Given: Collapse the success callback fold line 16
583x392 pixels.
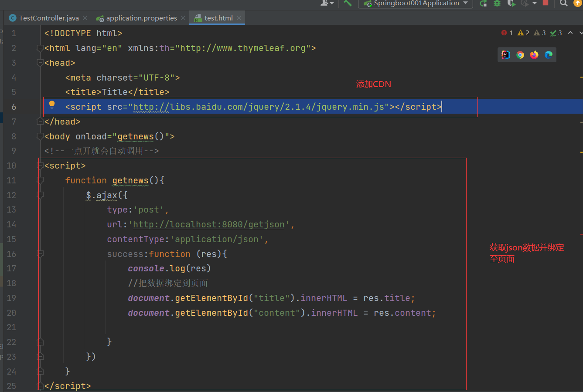Looking at the screenshot, I should [40, 254].
